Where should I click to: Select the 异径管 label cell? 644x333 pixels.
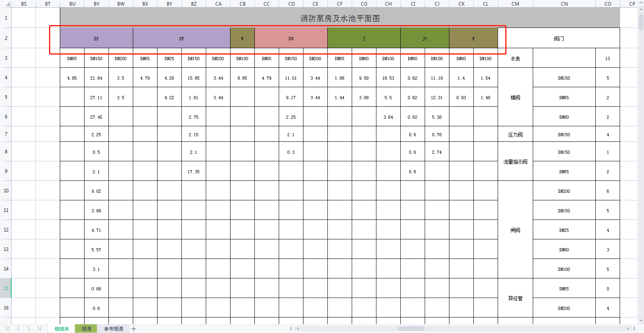coord(515,298)
